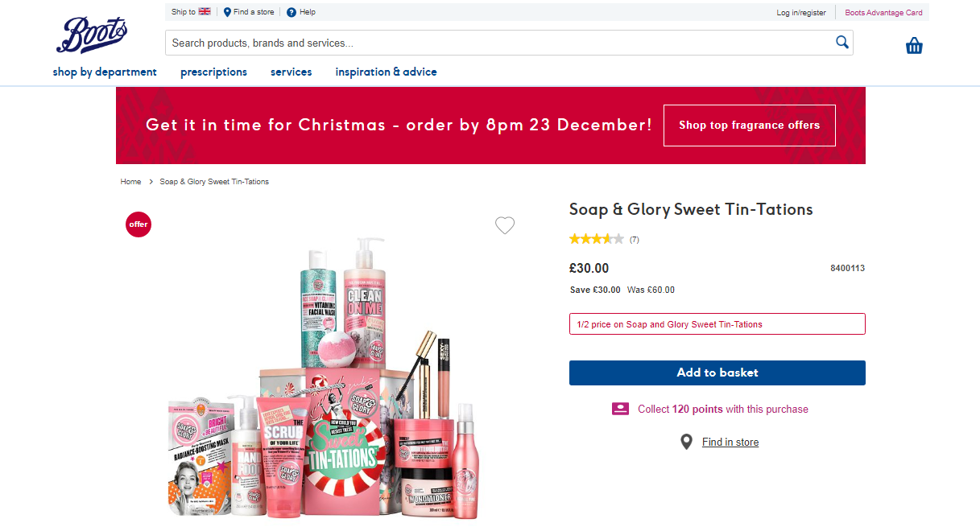Open Log in/register
Image resolution: width=980 pixels, height=527 pixels.
(800, 12)
